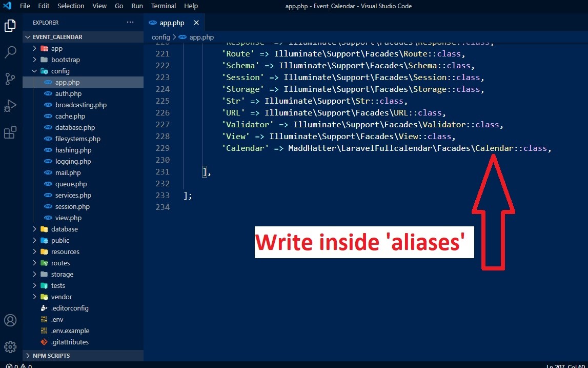Viewport: 588px width, 368px height.
Task: Click the config breadcrumb segment
Action: click(x=160, y=37)
